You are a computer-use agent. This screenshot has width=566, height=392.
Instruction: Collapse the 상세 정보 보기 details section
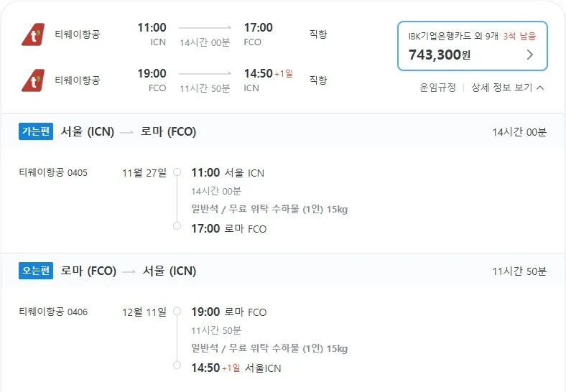point(507,88)
